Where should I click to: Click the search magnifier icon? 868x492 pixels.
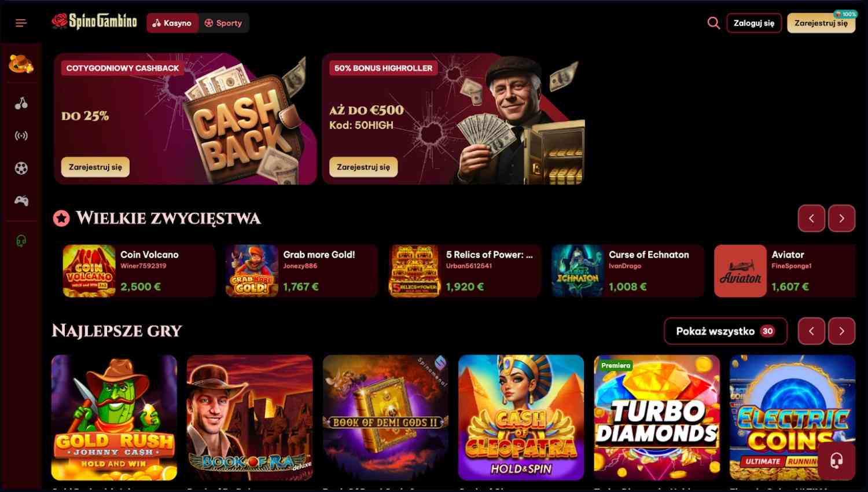click(713, 23)
